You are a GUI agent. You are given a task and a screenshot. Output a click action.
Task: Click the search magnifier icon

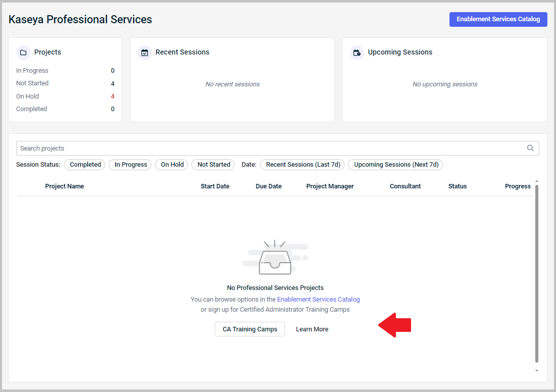coord(530,148)
